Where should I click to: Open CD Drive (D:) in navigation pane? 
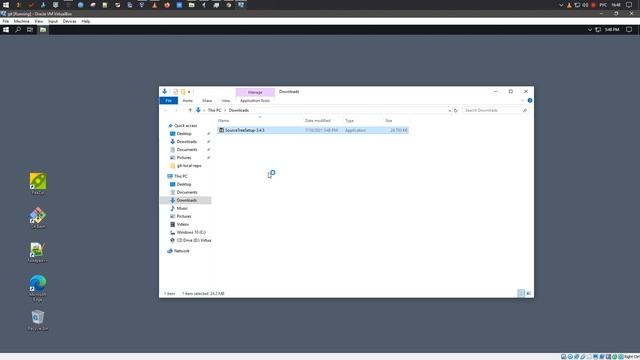194,240
